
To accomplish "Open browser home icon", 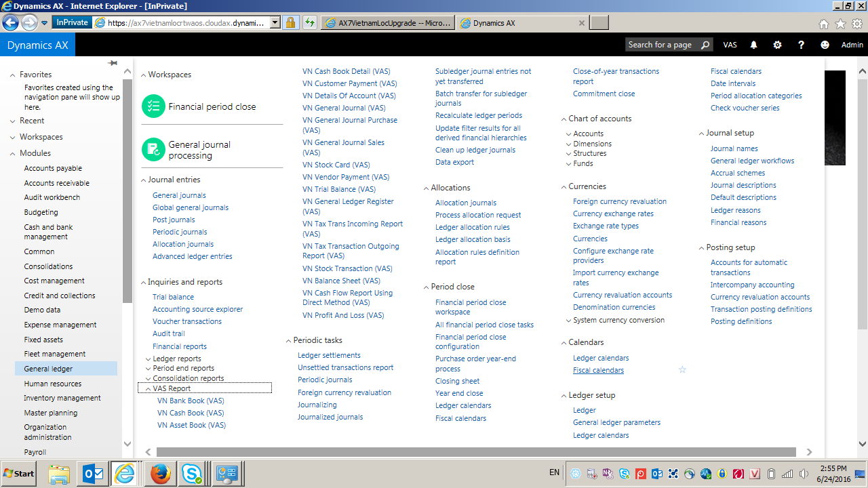I will coord(823,24).
